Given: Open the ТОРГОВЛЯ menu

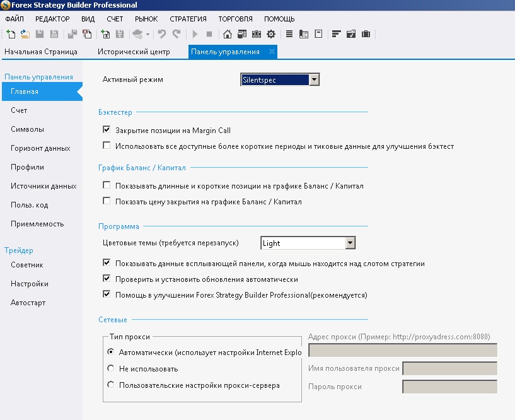Looking at the screenshot, I should (x=236, y=19).
